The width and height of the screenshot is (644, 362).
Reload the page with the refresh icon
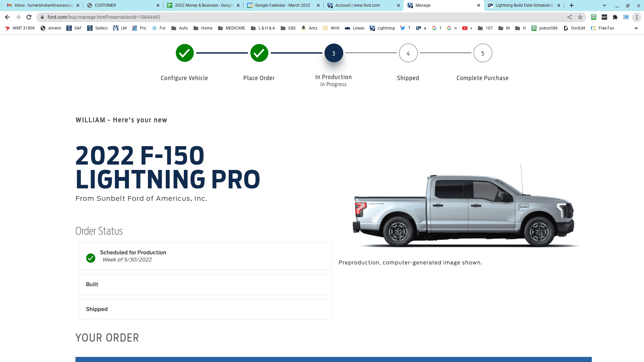click(x=29, y=17)
